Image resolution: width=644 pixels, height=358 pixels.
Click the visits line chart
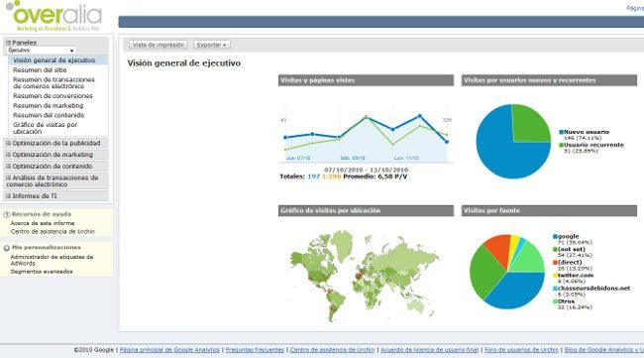point(366,132)
